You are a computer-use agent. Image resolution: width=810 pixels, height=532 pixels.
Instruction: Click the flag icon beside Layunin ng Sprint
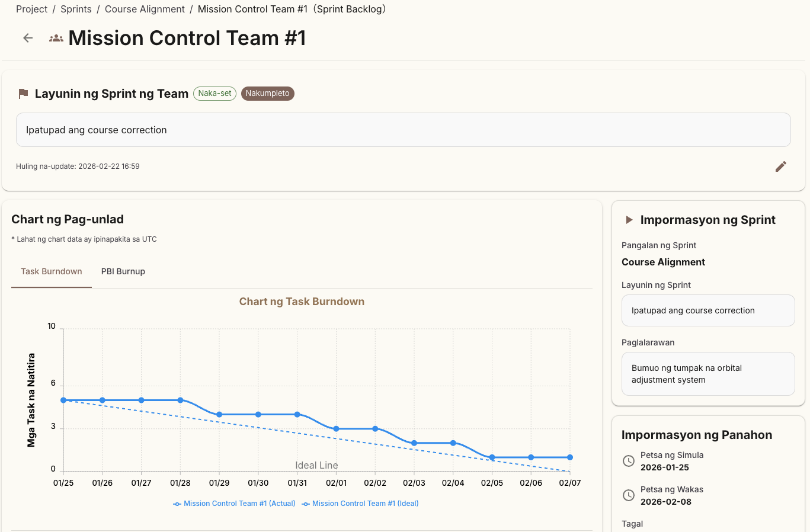click(23, 93)
